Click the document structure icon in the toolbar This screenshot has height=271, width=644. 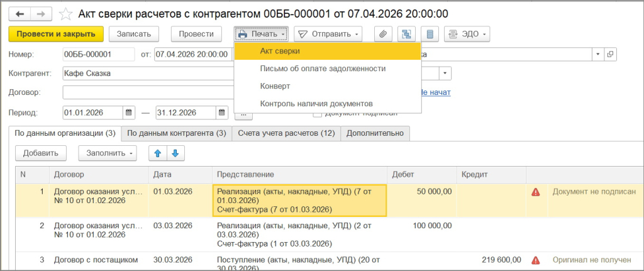click(x=406, y=33)
